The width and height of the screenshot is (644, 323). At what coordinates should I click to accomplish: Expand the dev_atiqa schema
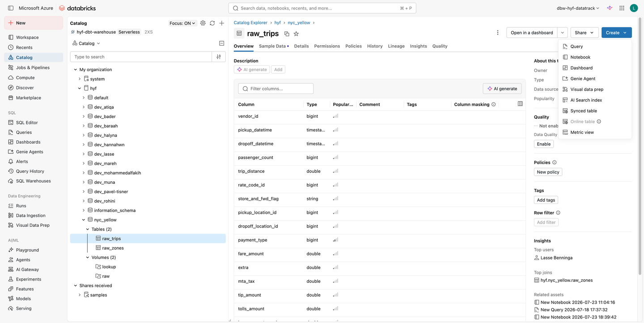tap(84, 107)
